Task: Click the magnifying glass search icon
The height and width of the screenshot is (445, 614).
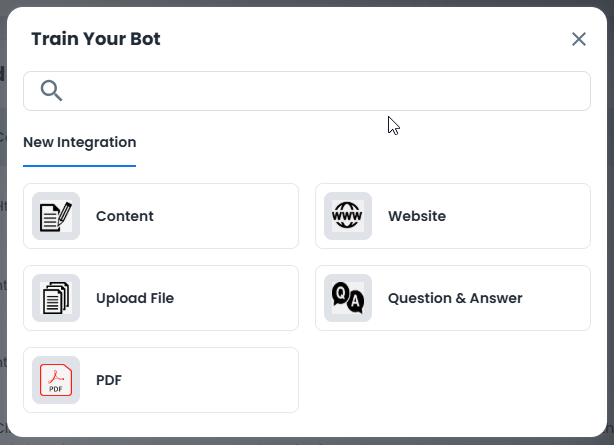Action: [52, 91]
